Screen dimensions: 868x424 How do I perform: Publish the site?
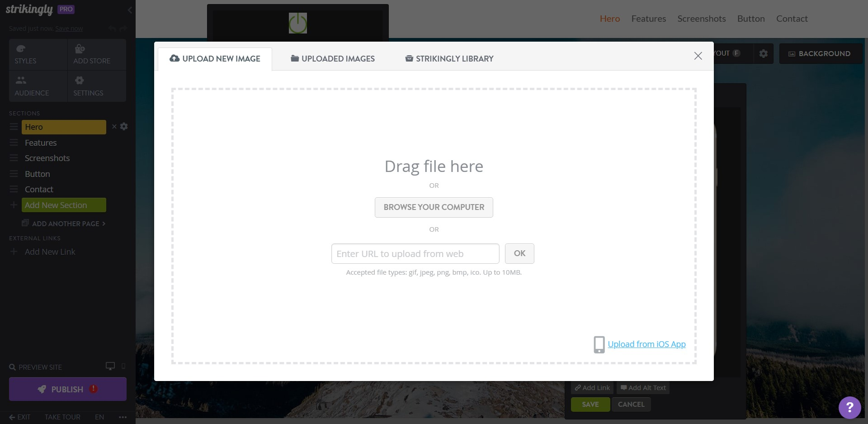[67, 389]
